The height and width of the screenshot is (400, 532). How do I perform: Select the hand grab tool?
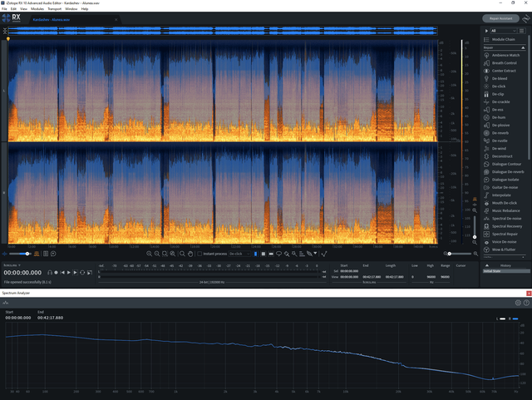point(190,254)
